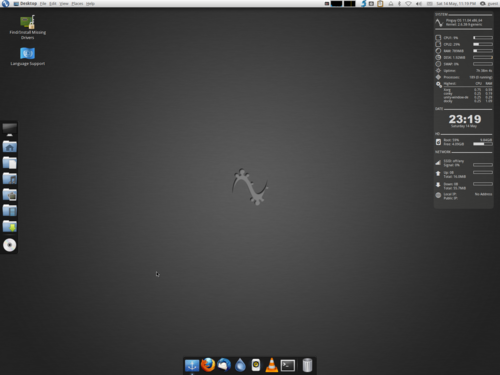Launch Firefox from the bottom dock
The width and height of the screenshot is (500, 375).
click(208, 365)
